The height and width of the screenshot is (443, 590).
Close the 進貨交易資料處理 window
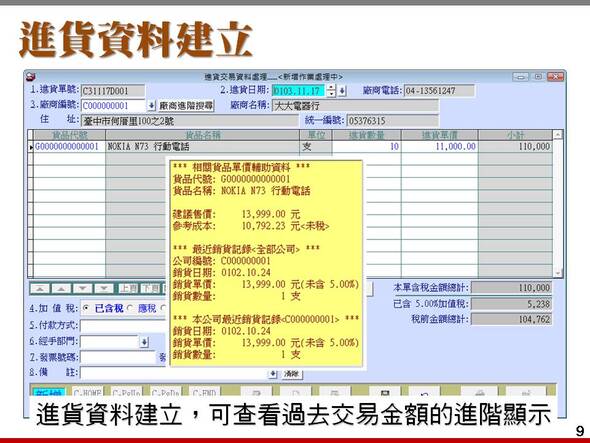point(555,77)
